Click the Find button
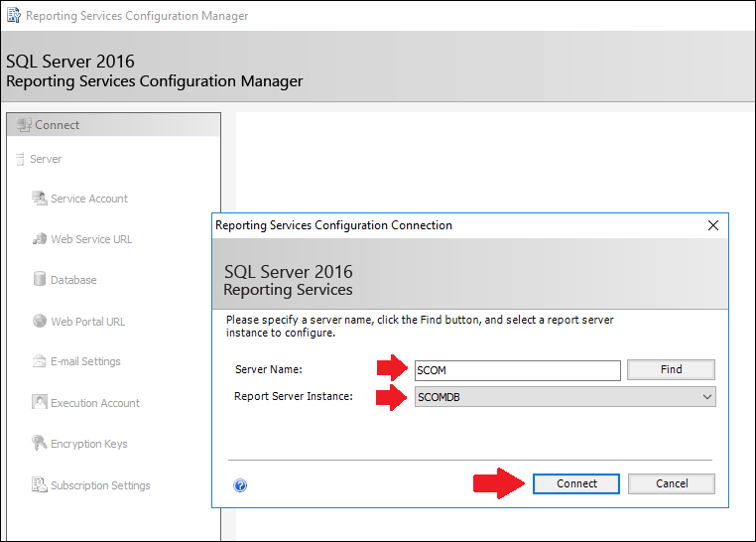Image resolution: width=756 pixels, height=542 pixels. (x=671, y=370)
